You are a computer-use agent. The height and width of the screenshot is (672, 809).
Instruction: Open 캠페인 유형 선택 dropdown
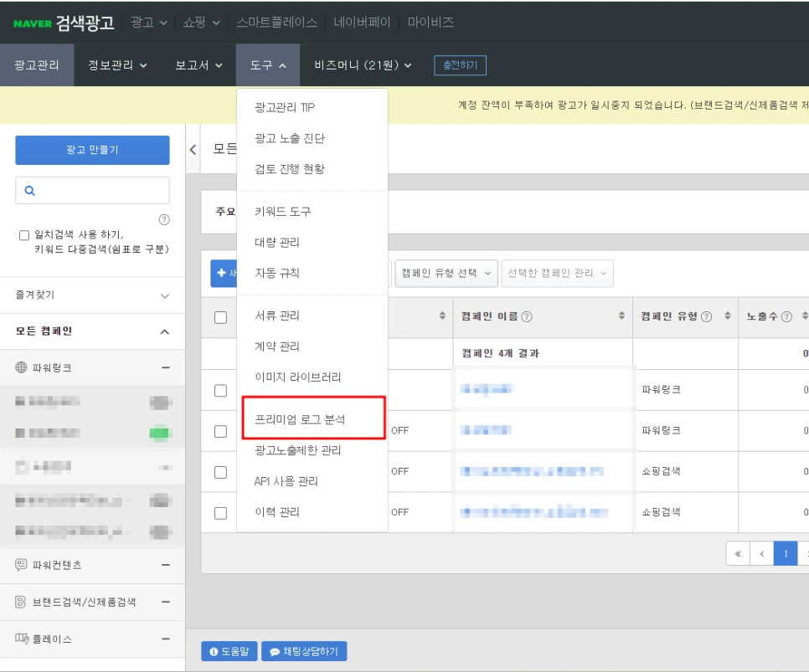pyautogui.click(x=446, y=274)
